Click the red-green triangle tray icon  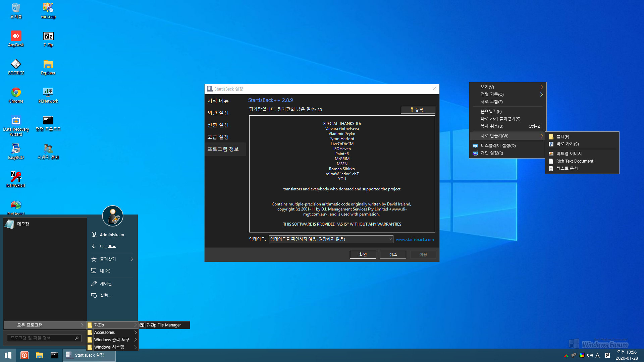[566, 355]
